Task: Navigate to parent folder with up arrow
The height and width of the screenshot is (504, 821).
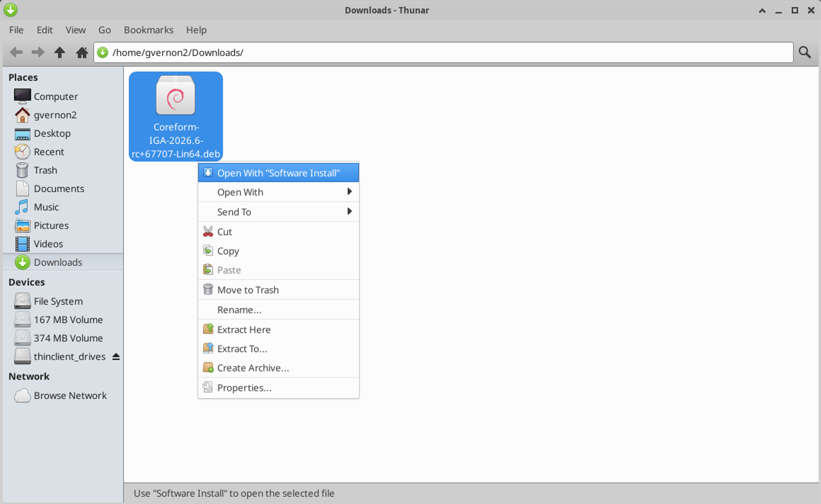Action: 60,52
